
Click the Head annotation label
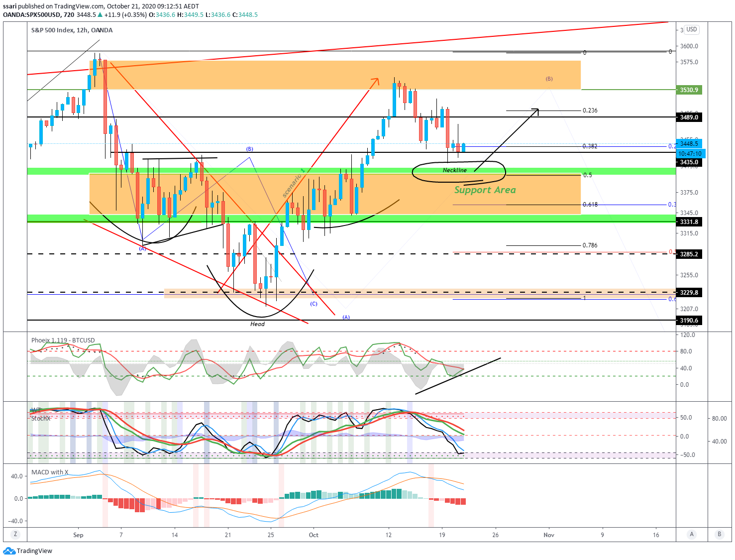tap(257, 324)
